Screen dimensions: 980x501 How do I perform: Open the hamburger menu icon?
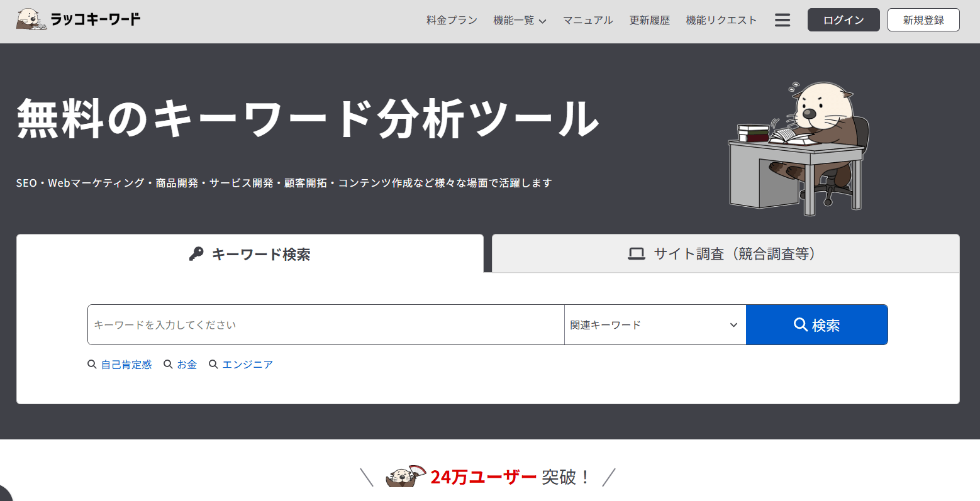(x=782, y=19)
